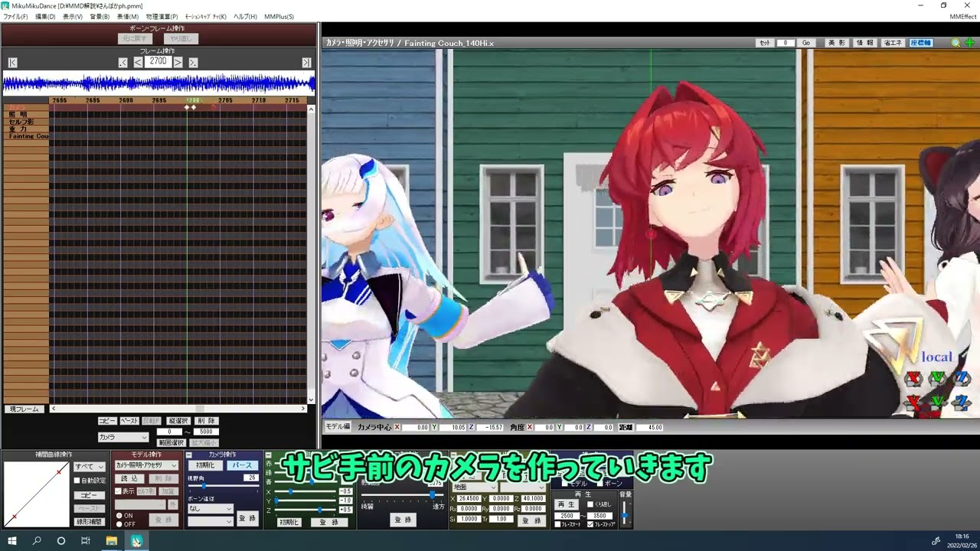Click the magnifier zoom view icon
This screenshot has height=551, width=980.
pos(955,44)
